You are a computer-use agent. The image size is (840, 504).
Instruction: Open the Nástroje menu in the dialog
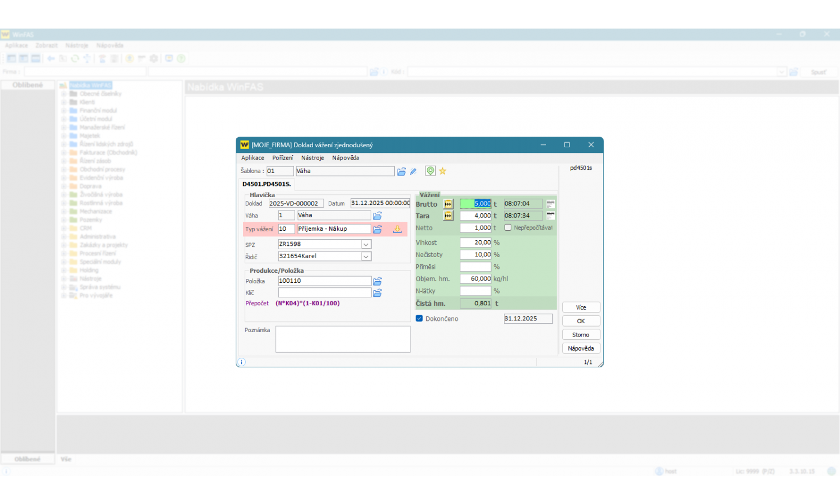pos(312,158)
